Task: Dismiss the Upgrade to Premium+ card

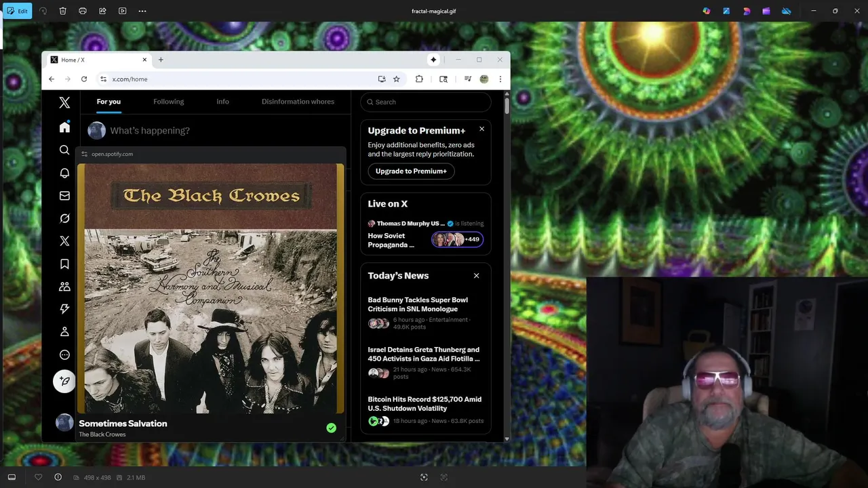Action: [481, 129]
